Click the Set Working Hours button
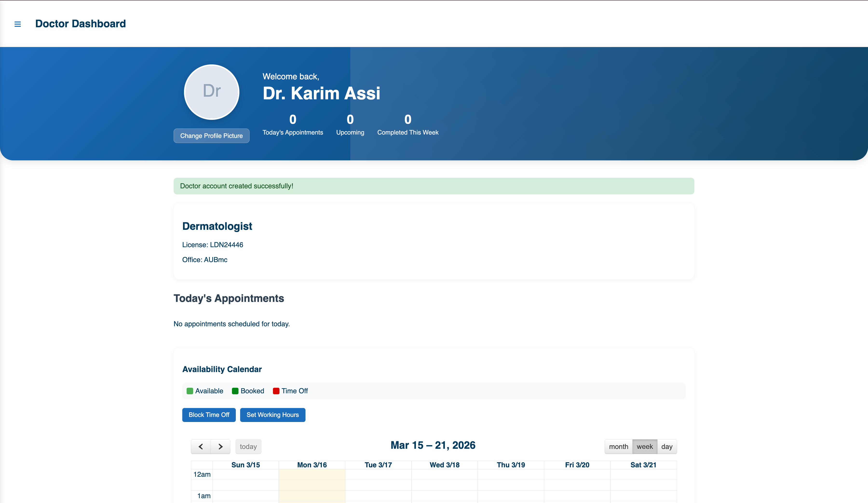 (x=272, y=415)
